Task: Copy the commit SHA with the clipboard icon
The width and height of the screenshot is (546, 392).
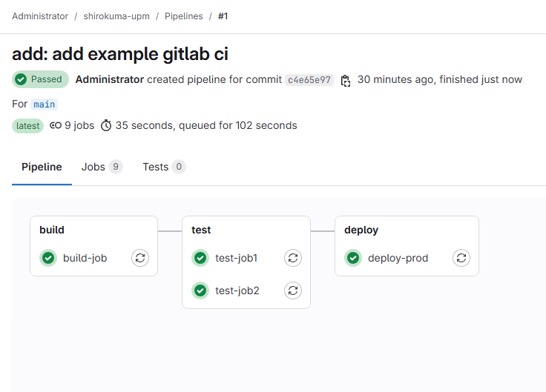Action: click(x=346, y=80)
